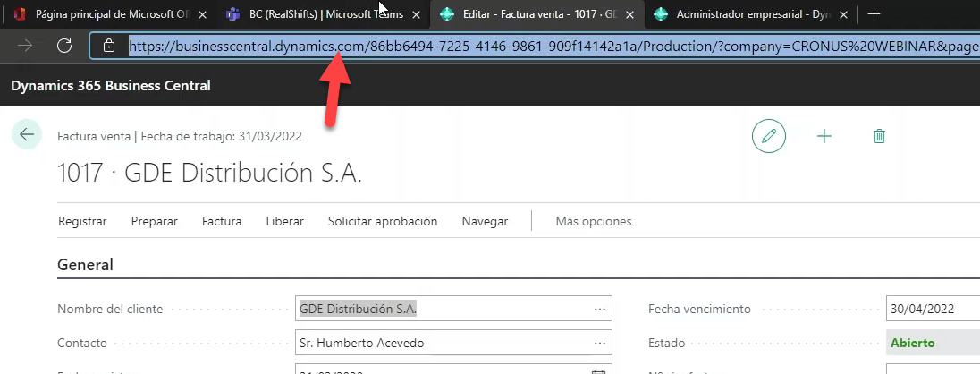980x374 pixels.
Task: Click the pencil edit icon
Action: click(x=768, y=136)
